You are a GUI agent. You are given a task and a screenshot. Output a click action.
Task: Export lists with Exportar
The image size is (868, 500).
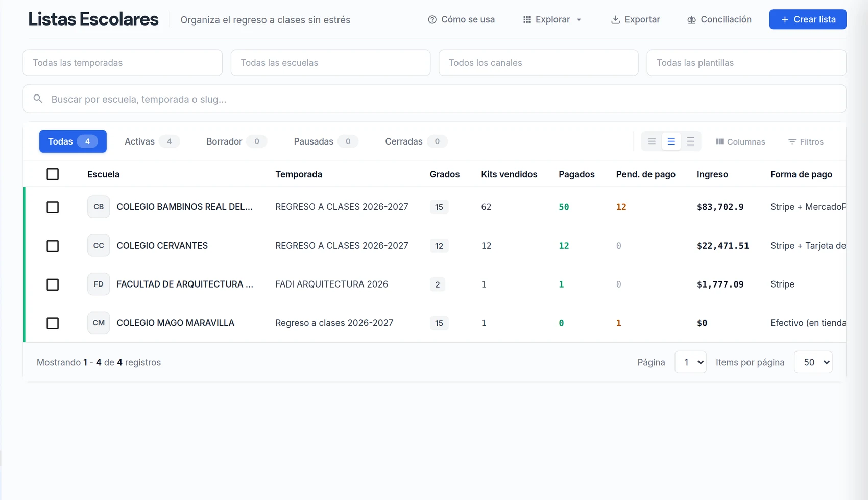pos(636,19)
